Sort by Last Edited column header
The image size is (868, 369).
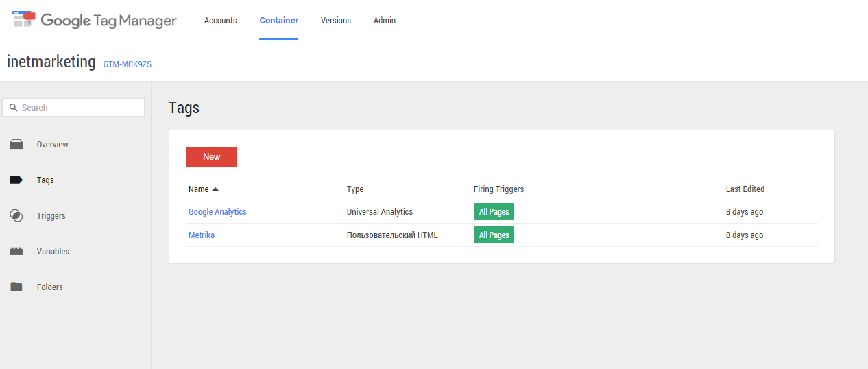point(745,189)
